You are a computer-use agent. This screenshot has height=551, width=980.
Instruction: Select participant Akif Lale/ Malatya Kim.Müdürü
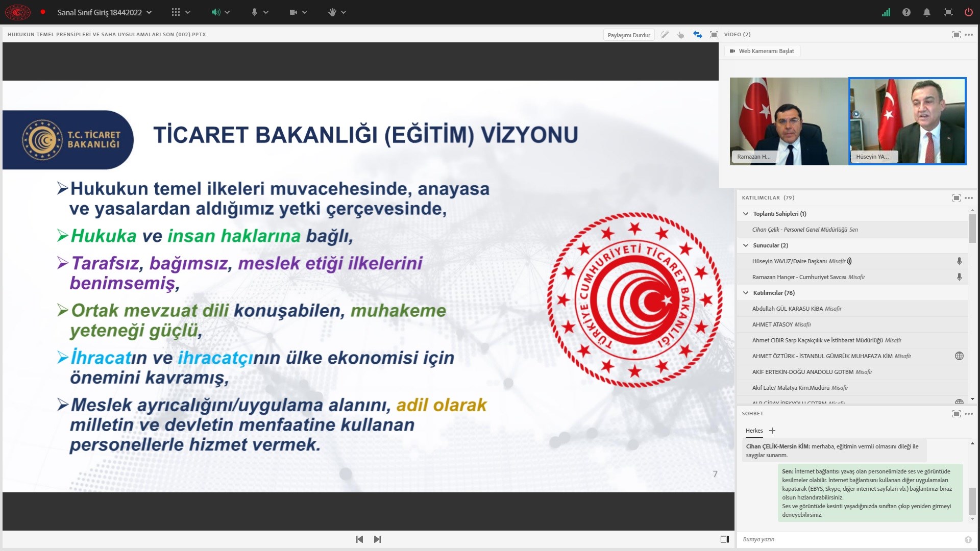[853, 388]
